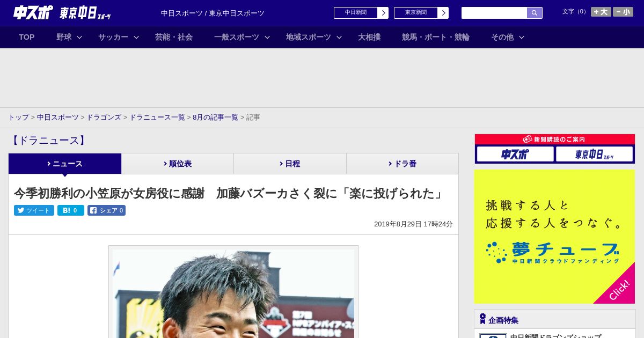The height and width of the screenshot is (338, 644).
Task: Click ドラニュース一覧 breadcrumb link
Action: (x=157, y=117)
